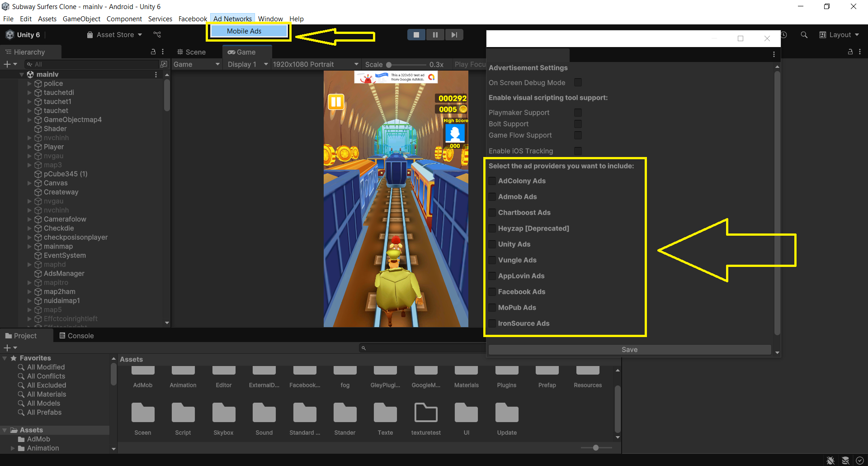Expand the Player object in the Hierarchy
The image size is (868, 466).
[x=28, y=147]
